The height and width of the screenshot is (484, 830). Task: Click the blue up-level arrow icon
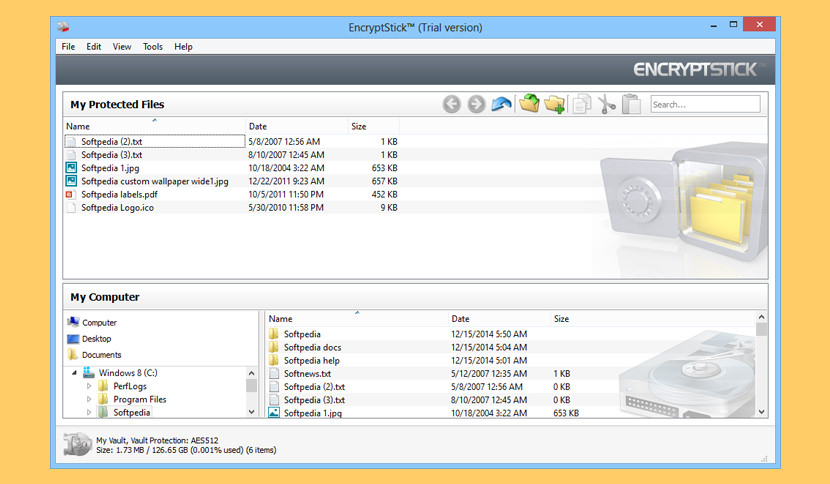[x=501, y=104]
